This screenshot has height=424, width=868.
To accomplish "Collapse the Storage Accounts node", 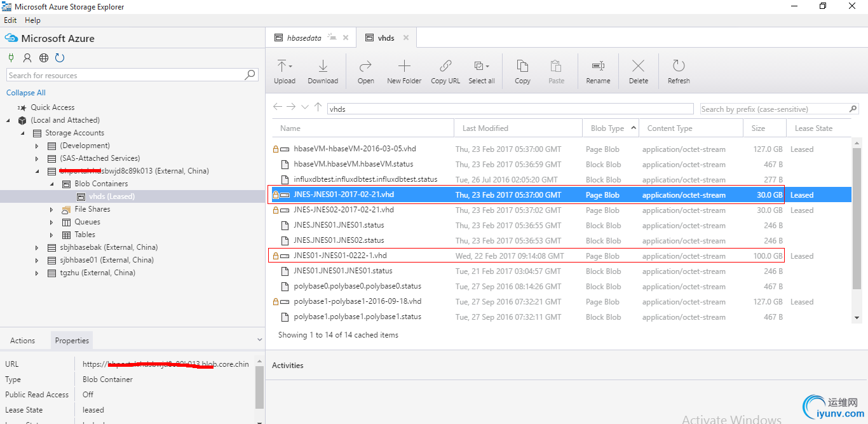I will 23,133.
